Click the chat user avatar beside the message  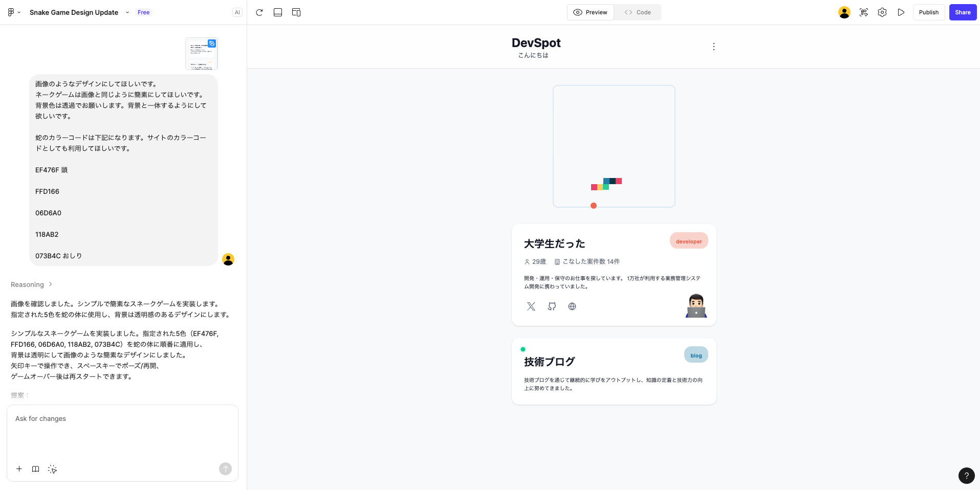tap(228, 259)
